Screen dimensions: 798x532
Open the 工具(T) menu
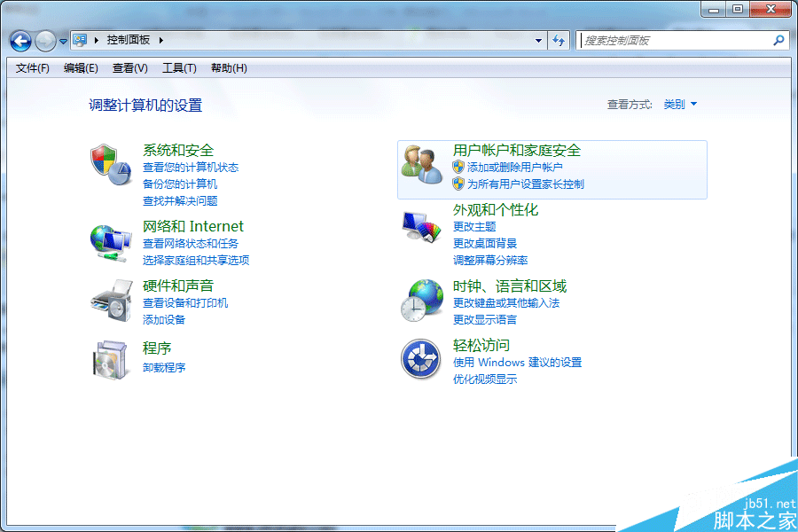pos(178,68)
